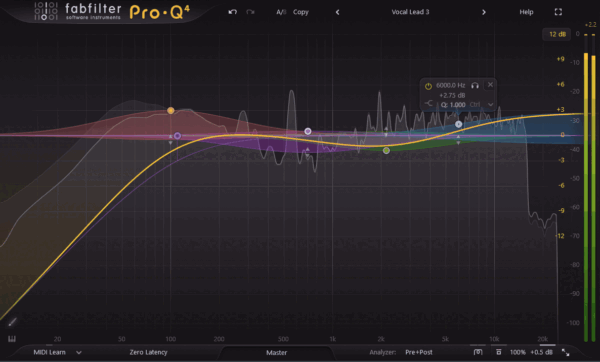Open the Master instance tab
600x362 pixels.
click(276, 352)
